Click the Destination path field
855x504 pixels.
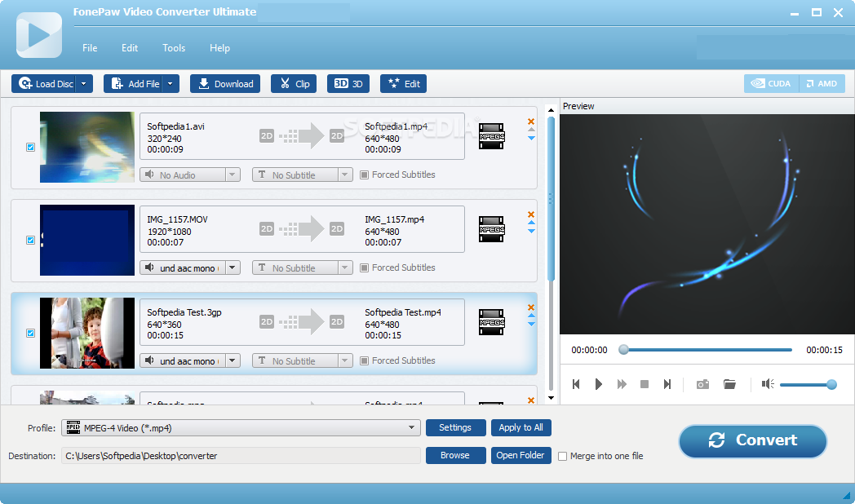(x=241, y=456)
